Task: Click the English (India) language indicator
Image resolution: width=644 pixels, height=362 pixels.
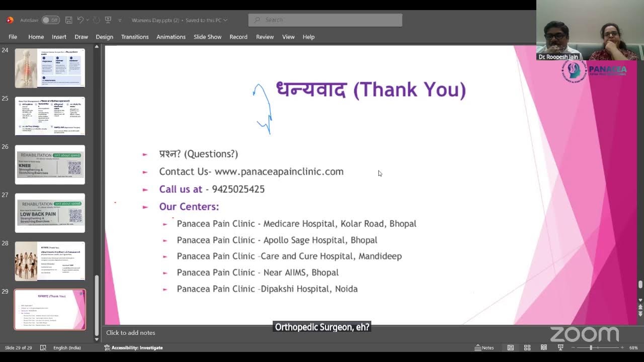Action: click(x=67, y=348)
